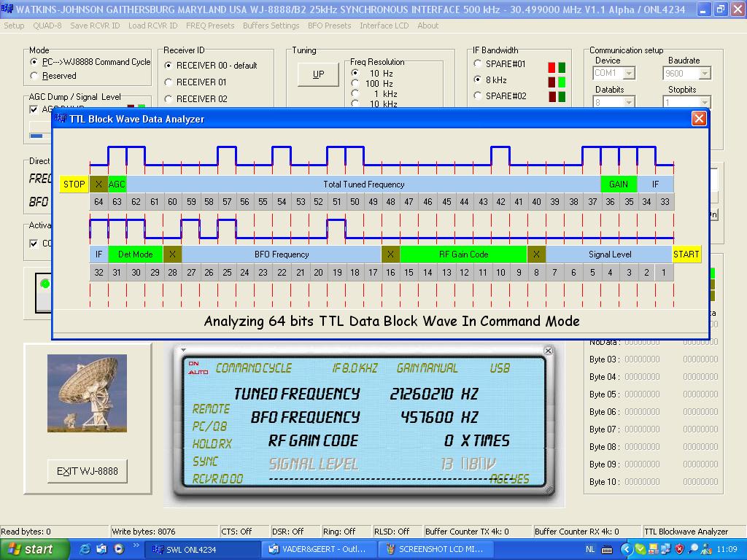Toggle the checkbox in the Activa group
Screen dimensions: 747x560
[34, 244]
